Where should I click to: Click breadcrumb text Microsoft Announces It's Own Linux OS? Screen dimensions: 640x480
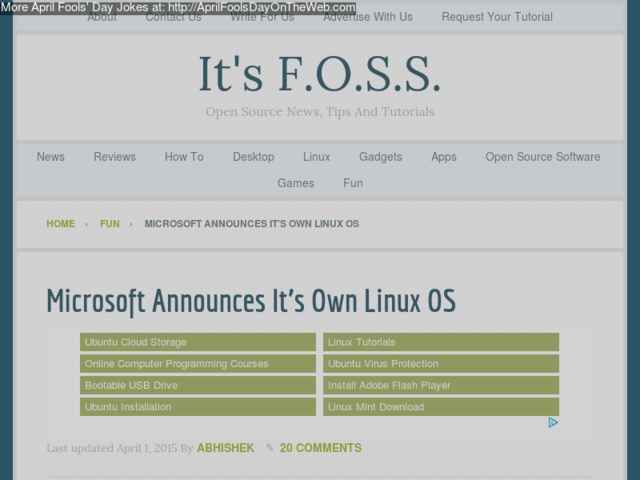(x=252, y=224)
